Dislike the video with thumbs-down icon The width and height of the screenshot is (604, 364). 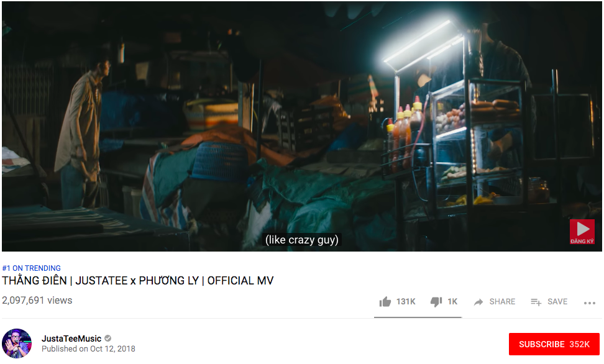(x=436, y=302)
